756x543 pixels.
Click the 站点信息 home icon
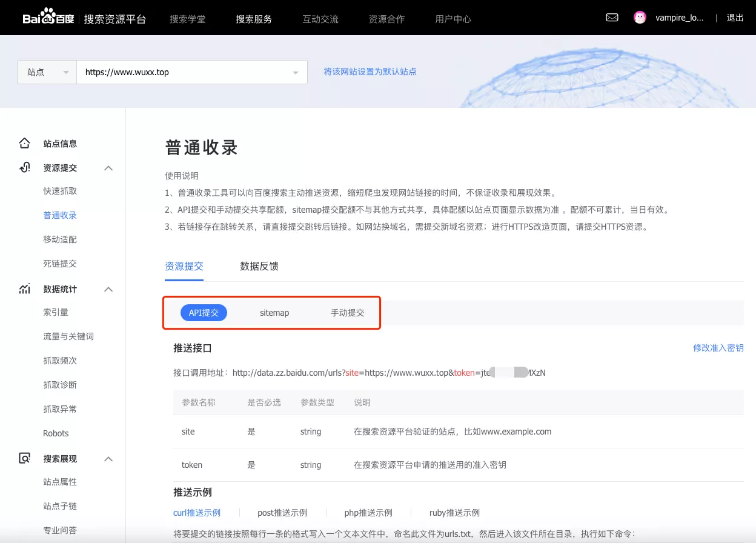click(x=24, y=144)
